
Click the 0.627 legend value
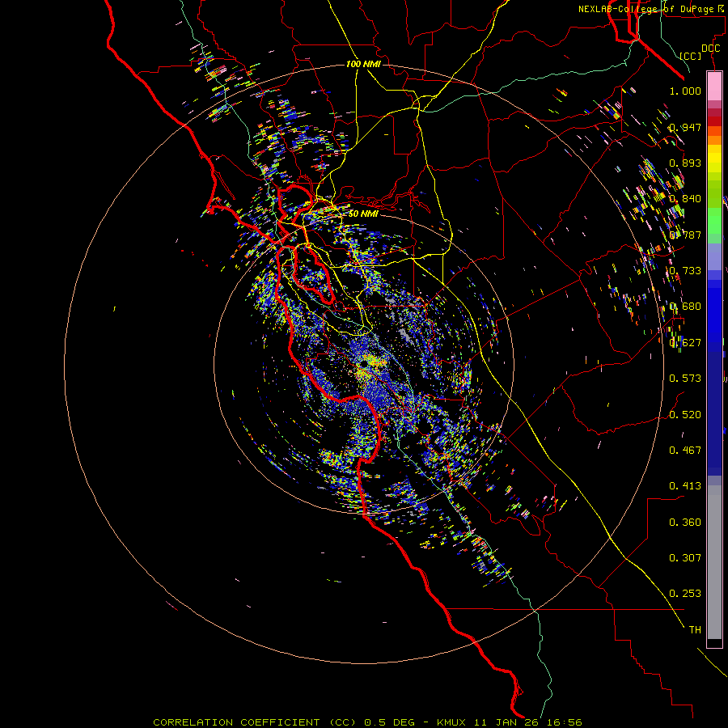coord(685,343)
